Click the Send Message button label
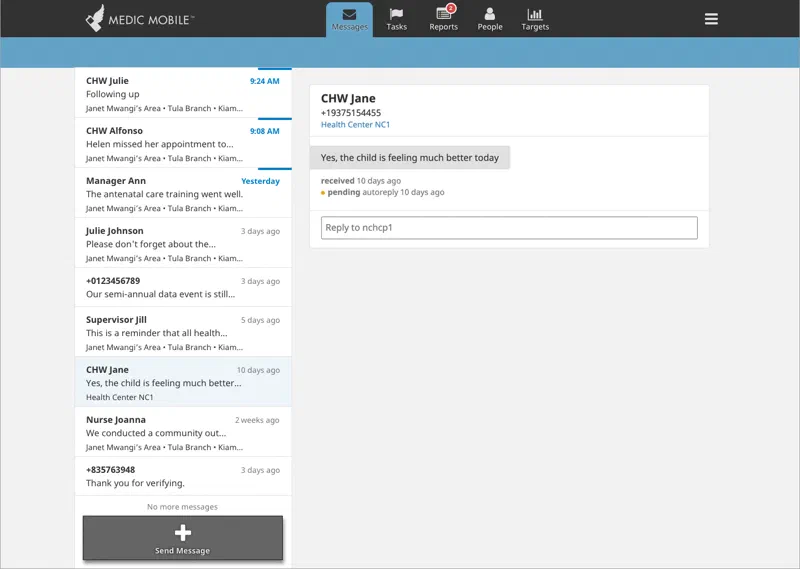Viewport: 800px width, 569px height. click(x=183, y=551)
